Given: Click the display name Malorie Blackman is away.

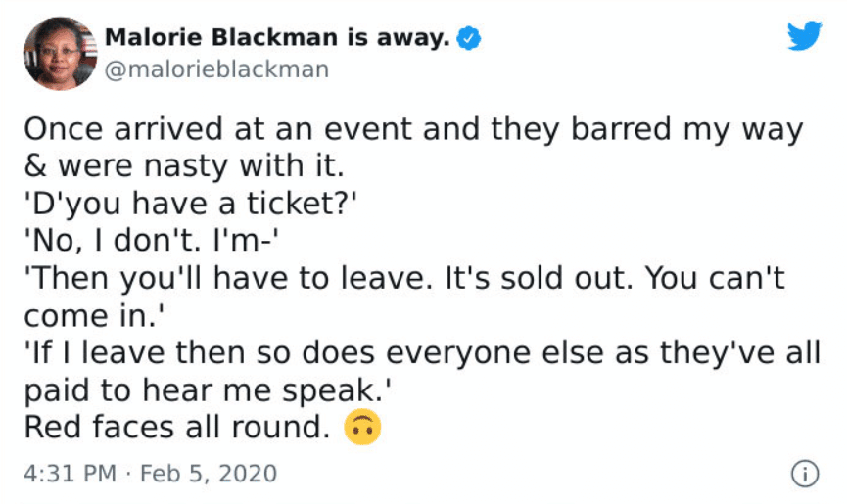Looking at the screenshot, I should point(277,38).
